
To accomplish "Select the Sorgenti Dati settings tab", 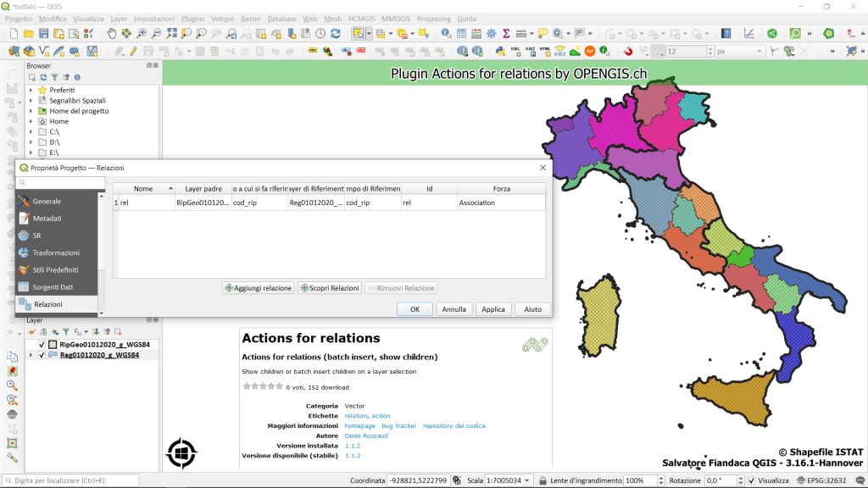I will pyautogui.click(x=53, y=287).
